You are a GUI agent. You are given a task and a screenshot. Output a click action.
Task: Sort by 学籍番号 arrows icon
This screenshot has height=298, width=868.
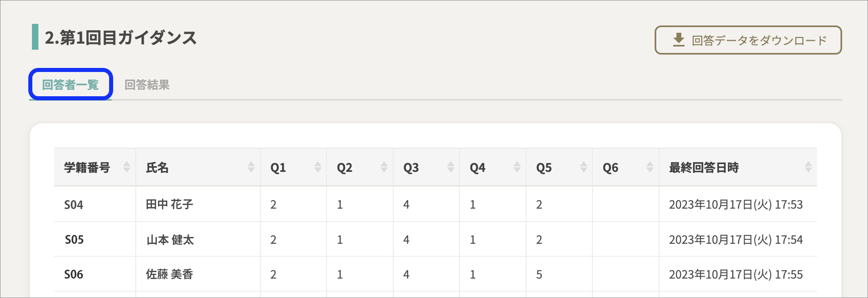(126, 167)
